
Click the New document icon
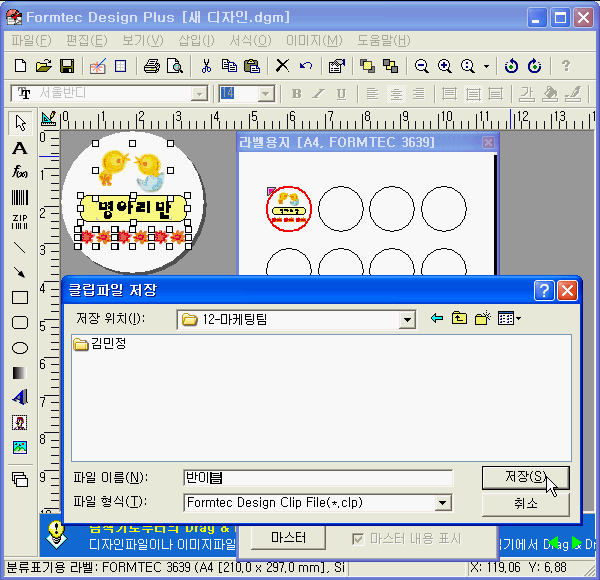pos(21,66)
